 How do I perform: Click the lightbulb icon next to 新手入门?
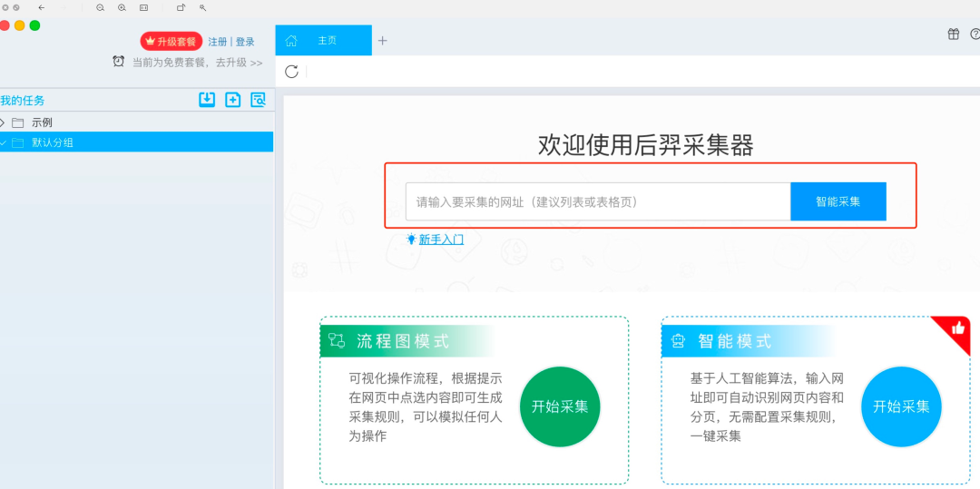(411, 239)
